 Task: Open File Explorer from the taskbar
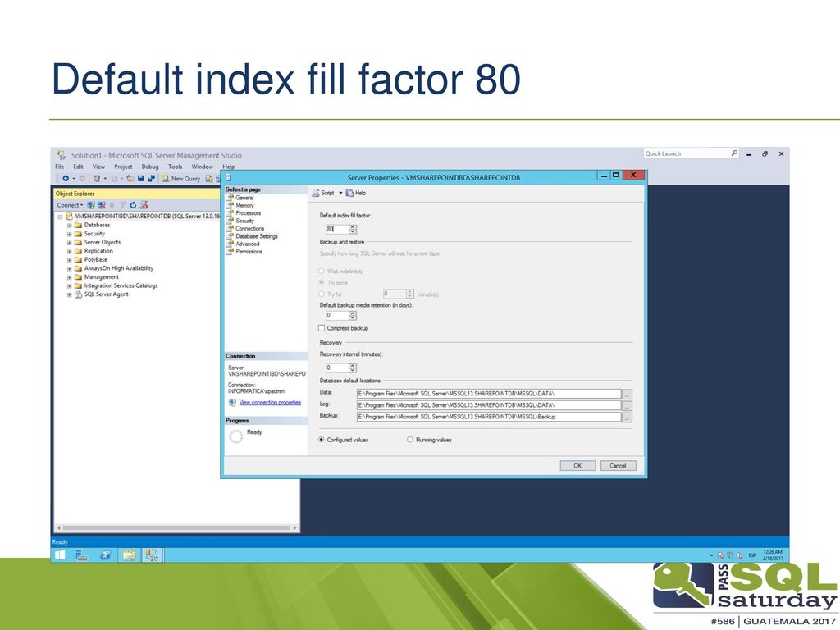(129, 555)
